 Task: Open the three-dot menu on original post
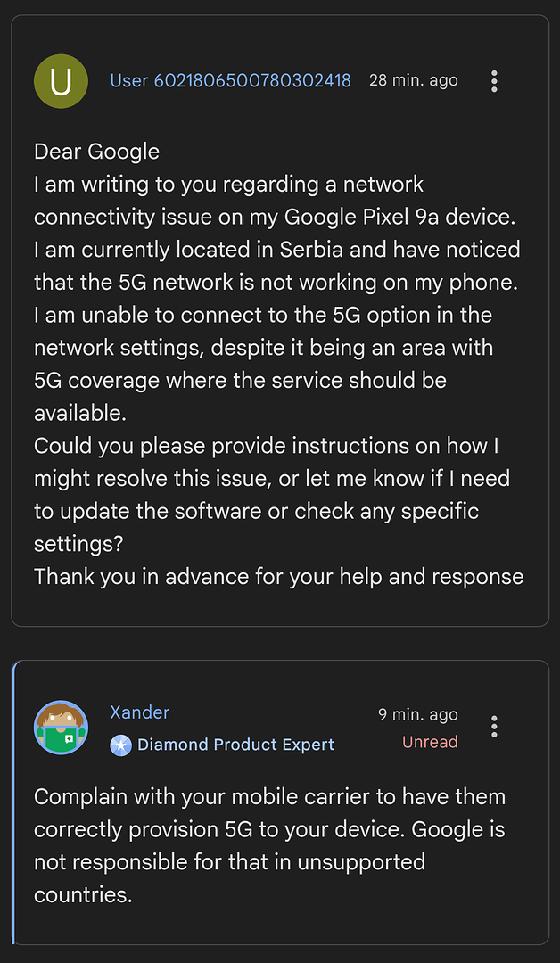point(494,81)
